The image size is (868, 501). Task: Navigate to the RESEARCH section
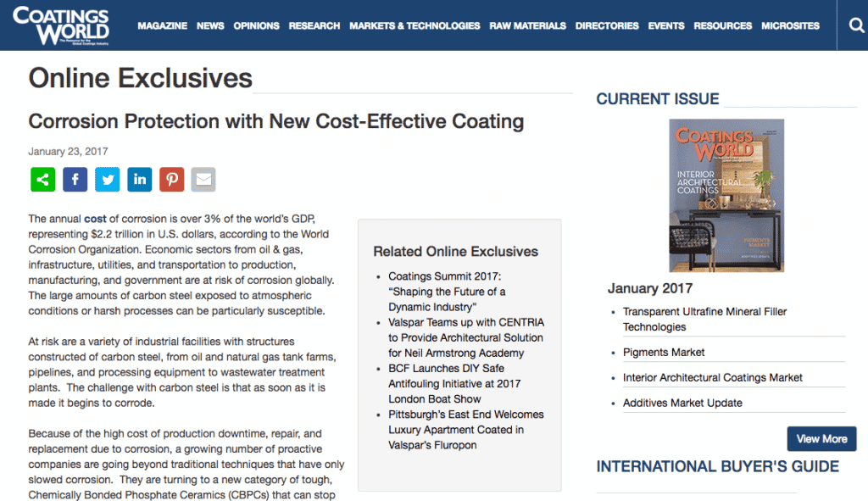[314, 25]
